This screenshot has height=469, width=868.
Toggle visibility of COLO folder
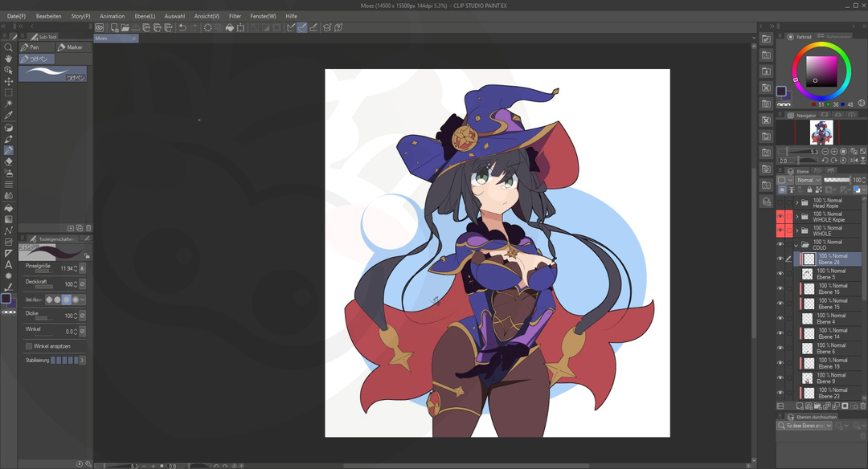click(x=780, y=244)
